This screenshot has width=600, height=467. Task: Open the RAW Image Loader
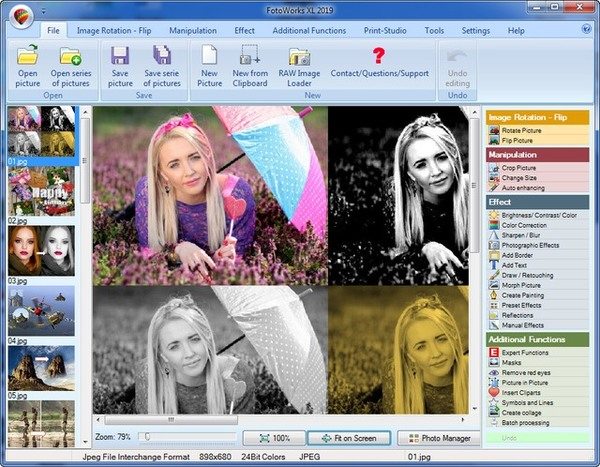299,56
